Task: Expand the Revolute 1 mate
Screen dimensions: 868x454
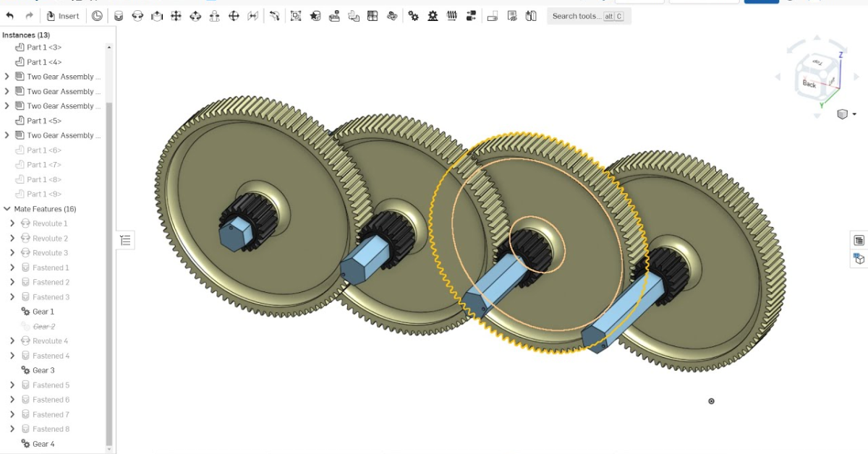Action: [x=12, y=223]
